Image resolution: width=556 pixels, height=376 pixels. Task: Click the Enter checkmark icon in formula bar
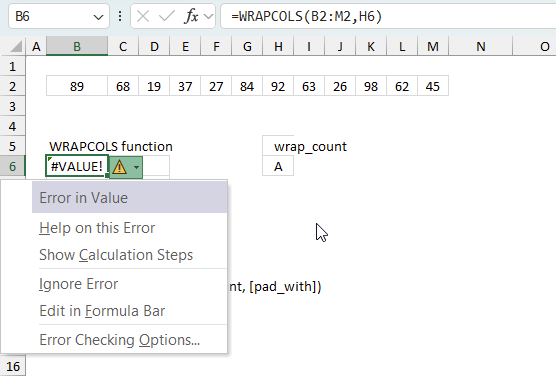167,16
